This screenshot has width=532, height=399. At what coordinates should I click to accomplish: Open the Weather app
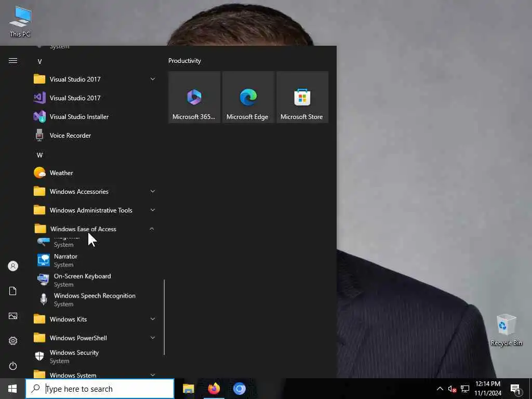click(x=95, y=173)
